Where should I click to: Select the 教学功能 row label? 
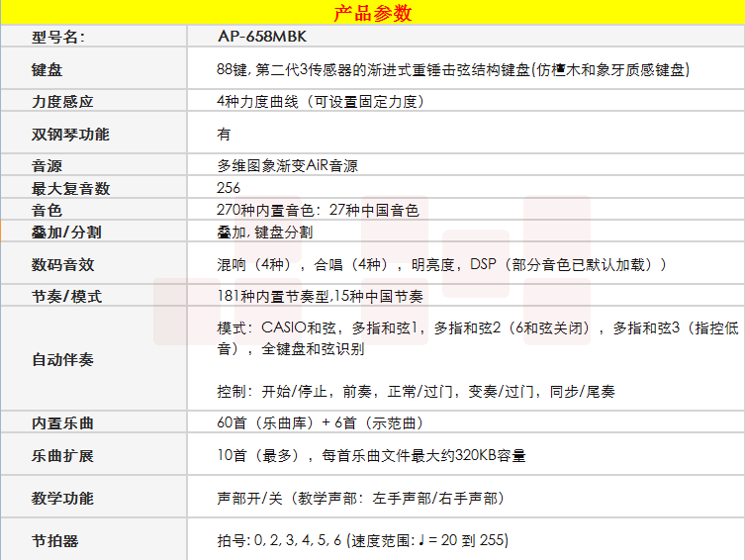tap(62, 499)
